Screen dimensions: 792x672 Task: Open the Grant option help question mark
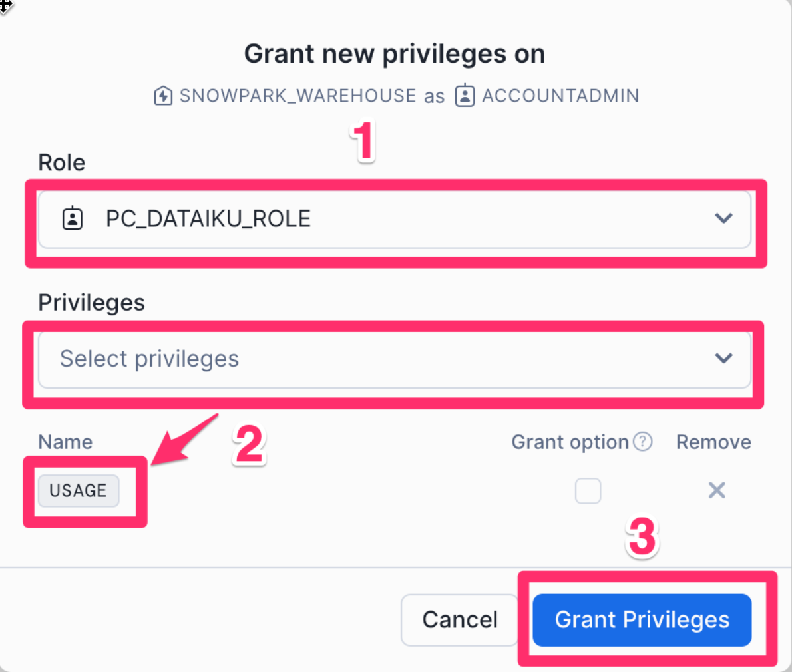642,442
